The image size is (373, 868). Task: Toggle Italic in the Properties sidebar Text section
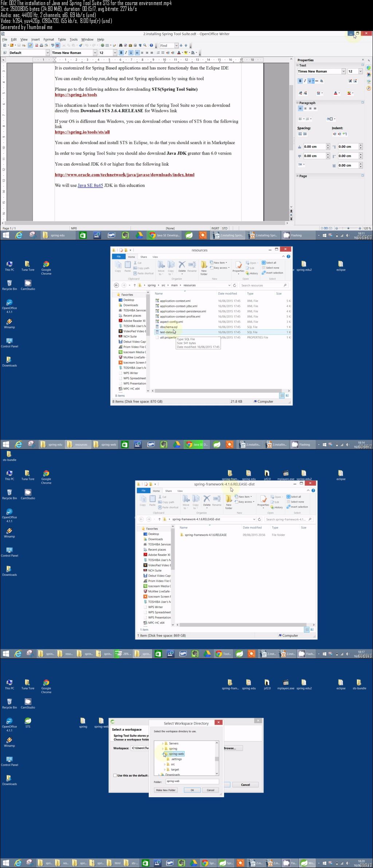(305, 81)
